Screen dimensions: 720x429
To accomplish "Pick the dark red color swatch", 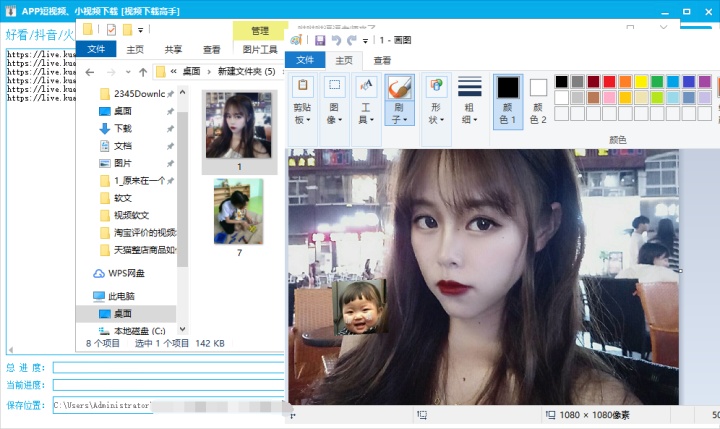I will point(593,82).
